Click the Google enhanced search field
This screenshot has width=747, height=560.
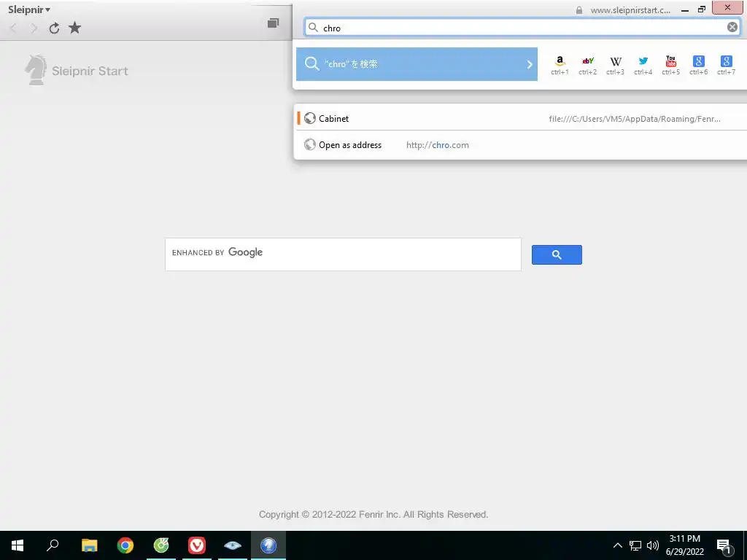click(343, 254)
